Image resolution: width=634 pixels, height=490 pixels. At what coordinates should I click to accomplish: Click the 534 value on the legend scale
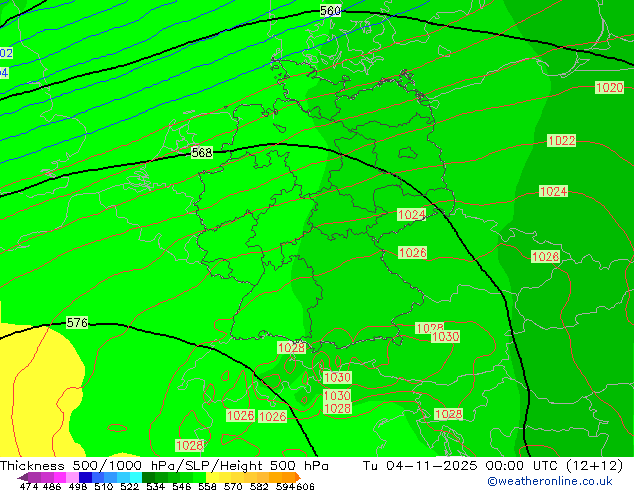(x=155, y=486)
